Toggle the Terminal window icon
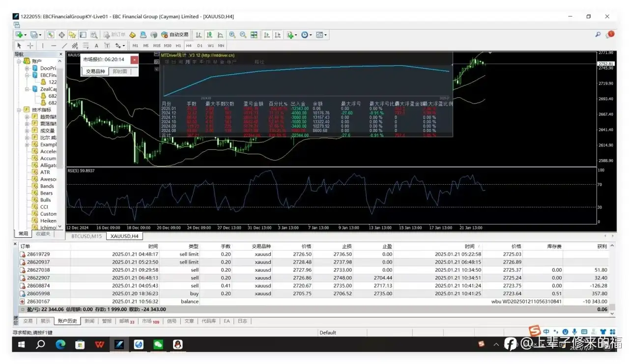 click(83, 35)
